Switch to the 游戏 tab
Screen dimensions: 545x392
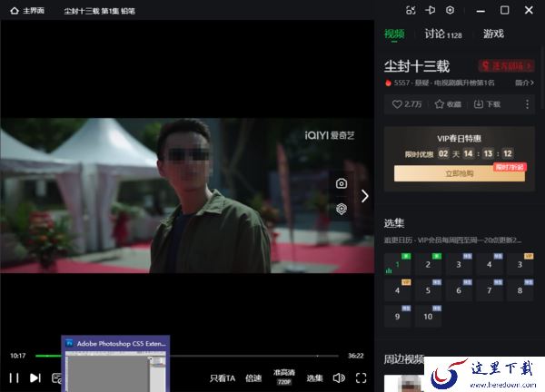[x=493, y=34]
